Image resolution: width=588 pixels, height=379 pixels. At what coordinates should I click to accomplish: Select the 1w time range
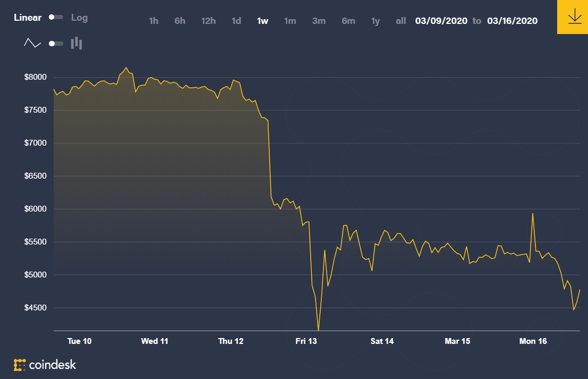click(x=262, y=21)
